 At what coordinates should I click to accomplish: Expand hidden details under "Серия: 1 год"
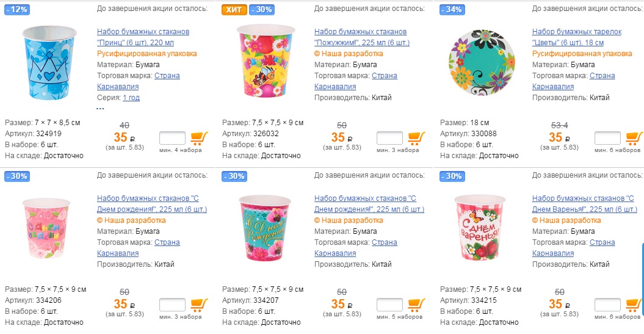(x=100, y=108)
